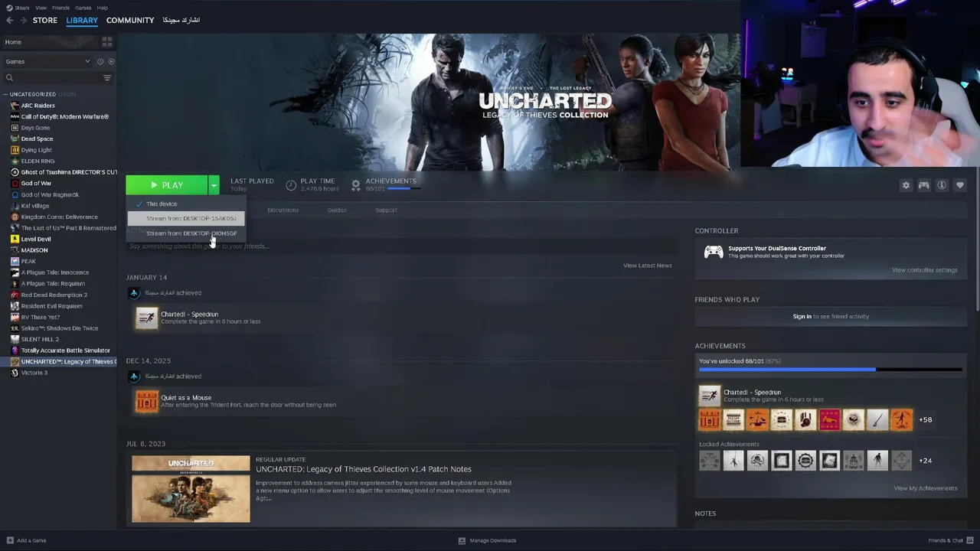Go back with the navigation arrow

[x=9, y=20]
